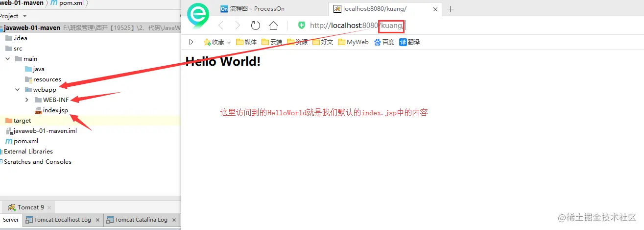
Task: Open the 翻译 bookmark
Action: 409,42
